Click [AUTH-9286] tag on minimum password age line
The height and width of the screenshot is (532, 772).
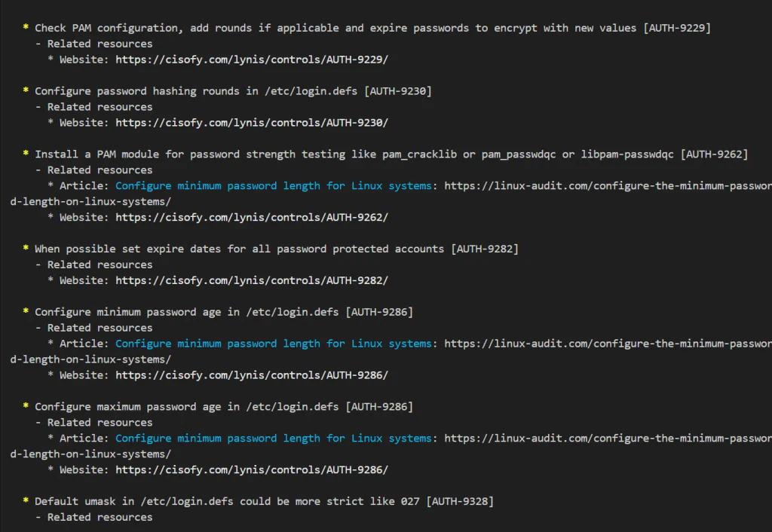pyautogui.click(x=379, y=312)
